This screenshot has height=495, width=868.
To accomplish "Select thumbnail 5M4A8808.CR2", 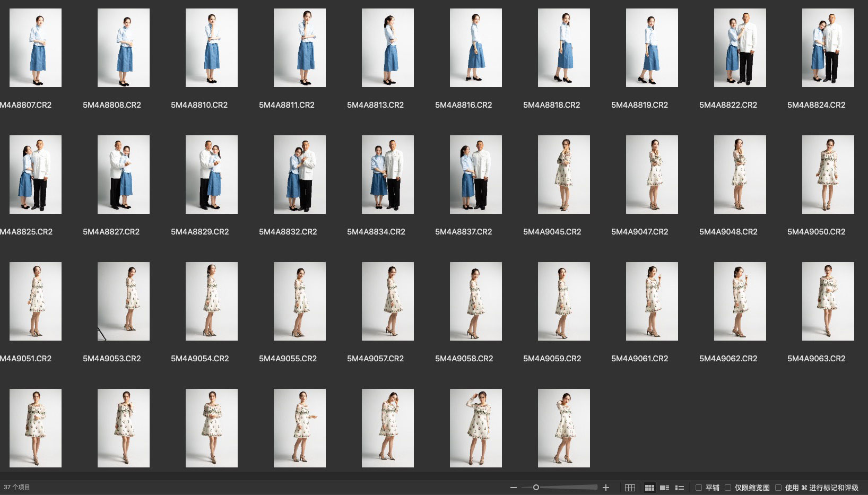I will point(124,48).
